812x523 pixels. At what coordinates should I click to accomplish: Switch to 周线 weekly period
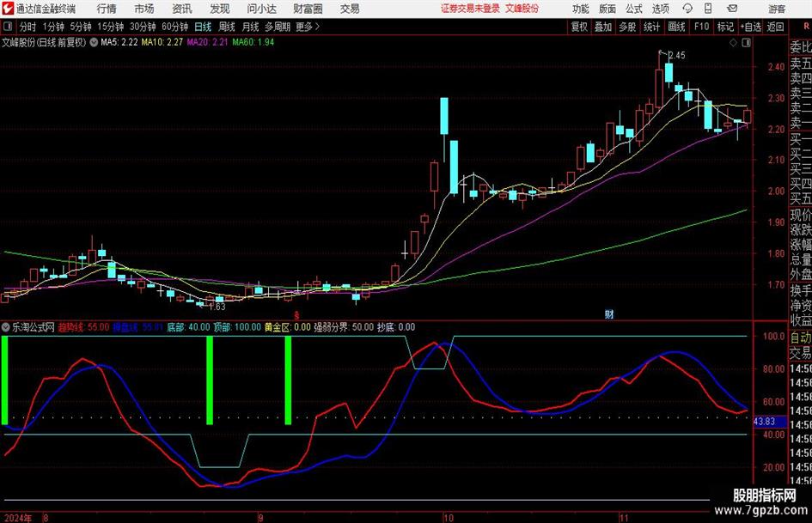(x=226, y=27)
